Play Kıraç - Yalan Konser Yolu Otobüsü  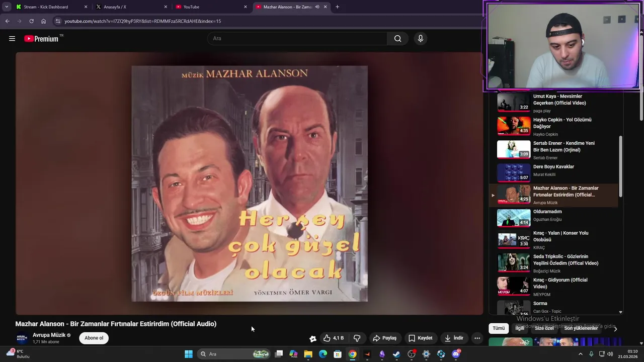(553, 240)
